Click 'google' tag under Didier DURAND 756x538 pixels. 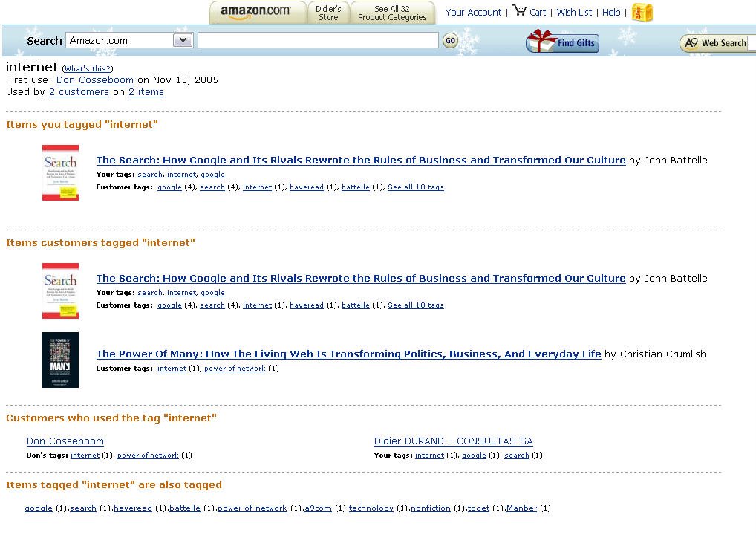point(474,455)
